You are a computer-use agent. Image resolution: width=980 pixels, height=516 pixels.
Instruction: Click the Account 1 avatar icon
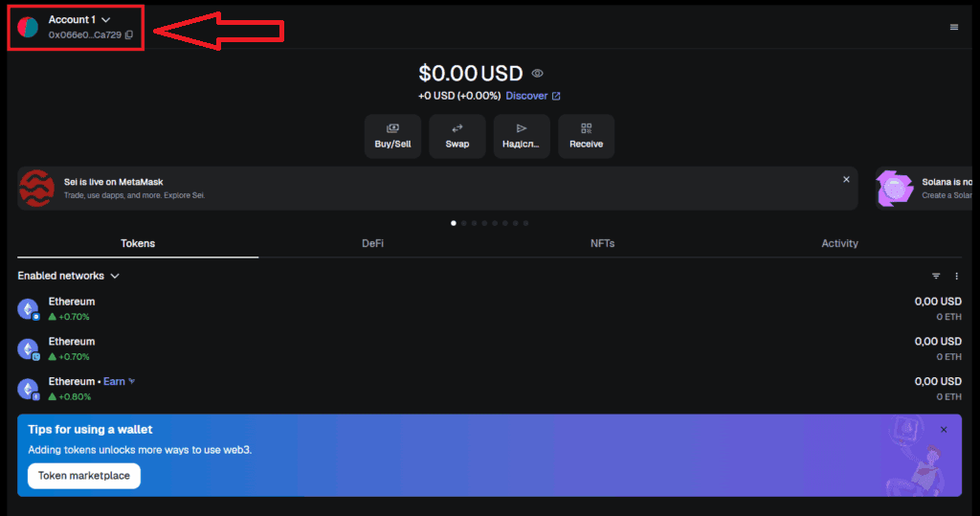(x=28, y=27)
